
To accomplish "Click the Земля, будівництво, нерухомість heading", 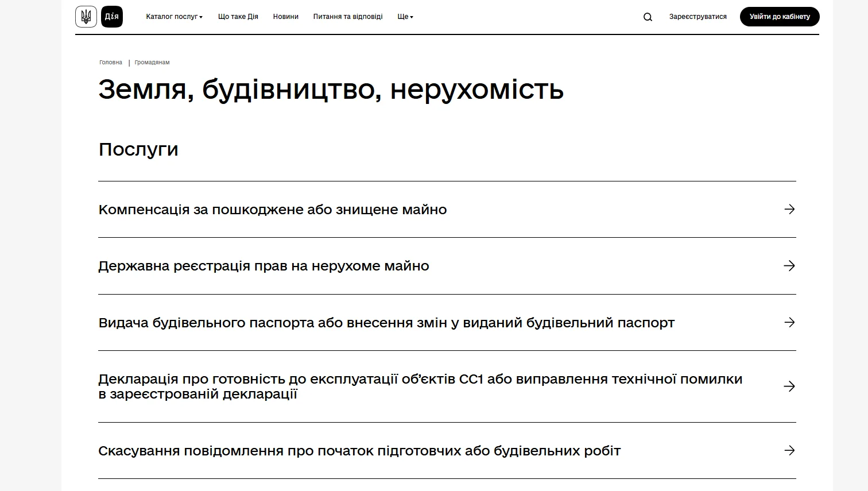I will coord(331,90).
